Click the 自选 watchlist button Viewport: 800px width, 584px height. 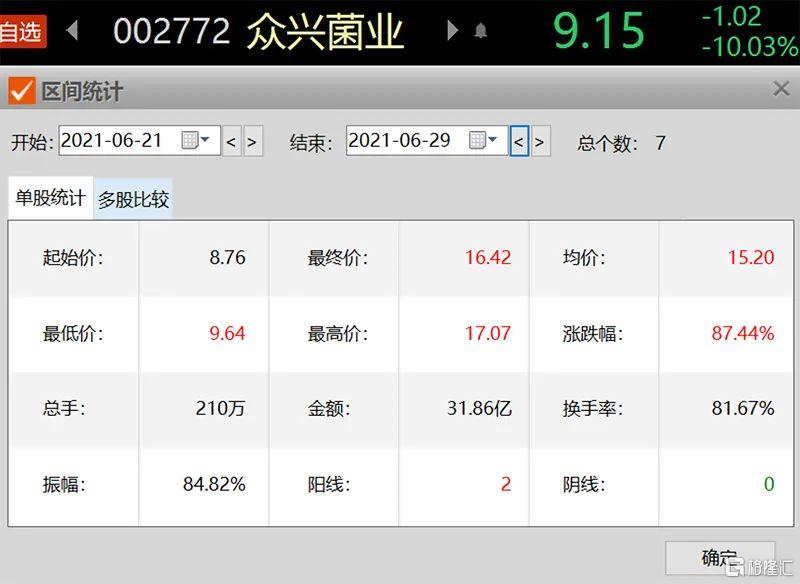[x=23, y=32]
